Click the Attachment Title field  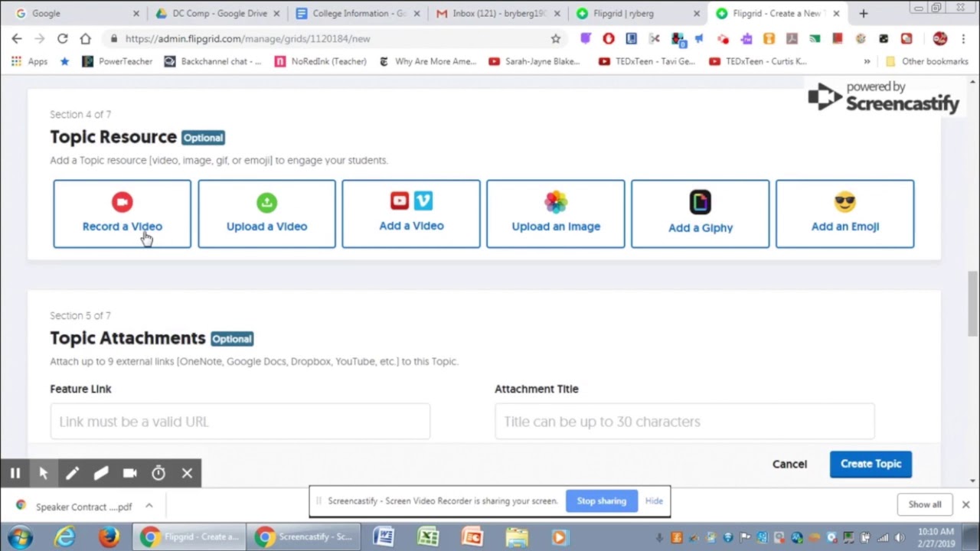tap(684, 422)
